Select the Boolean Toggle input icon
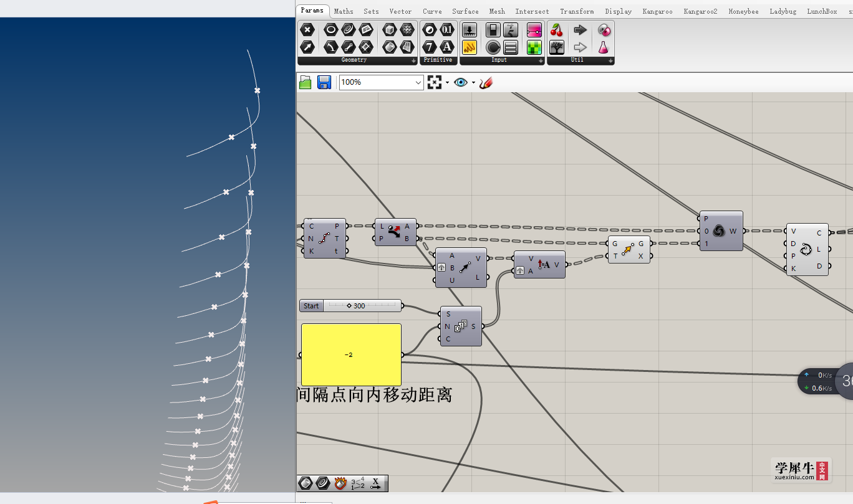 click(x=493, y=29)
